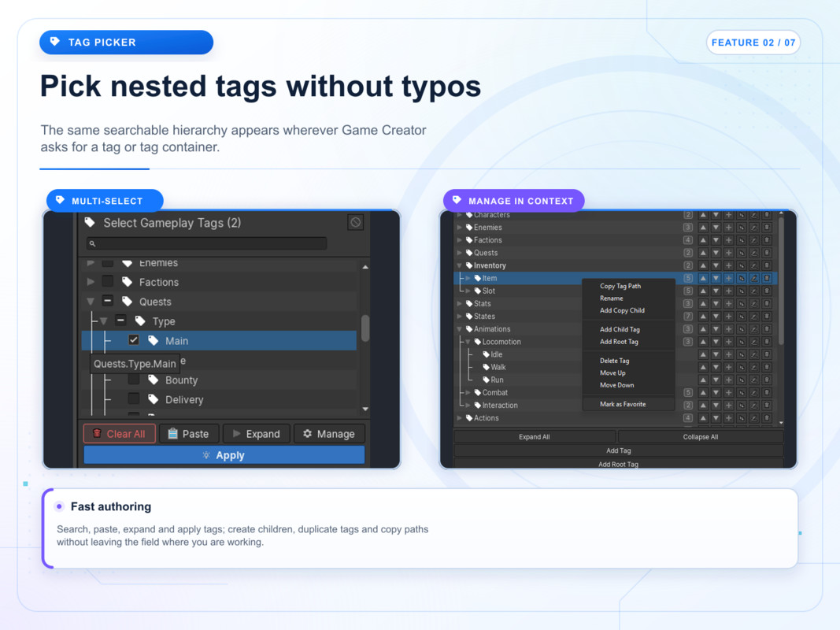This screenshot has height=630, width=840.
Task: Move the Inventory tag down with its arrow
Action: pos(716,265)
